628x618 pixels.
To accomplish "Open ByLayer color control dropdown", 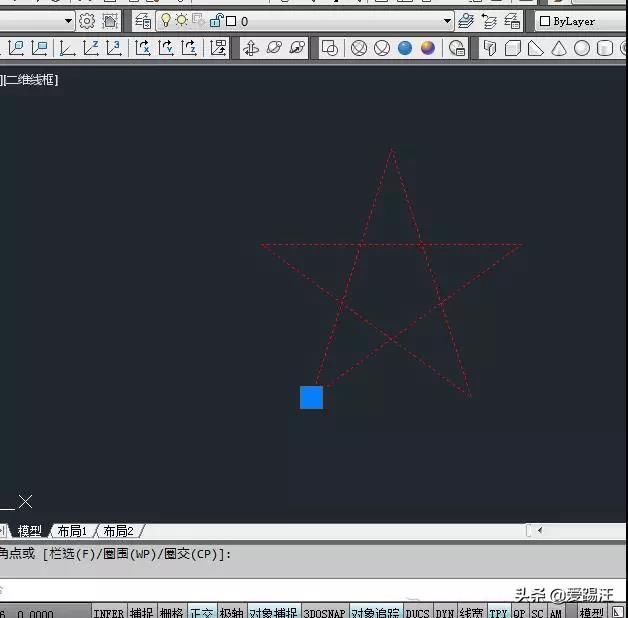I will coord(582,21).
